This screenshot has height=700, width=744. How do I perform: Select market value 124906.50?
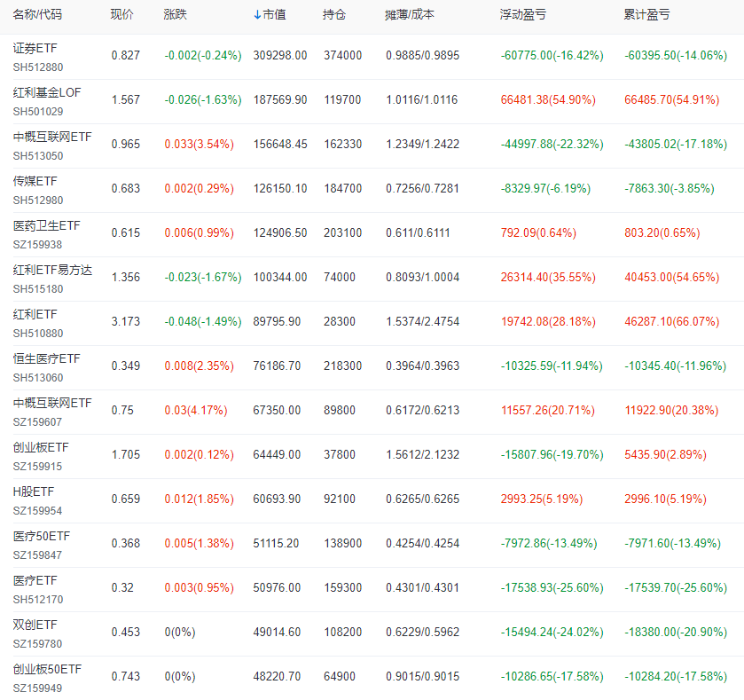(280, 233)
